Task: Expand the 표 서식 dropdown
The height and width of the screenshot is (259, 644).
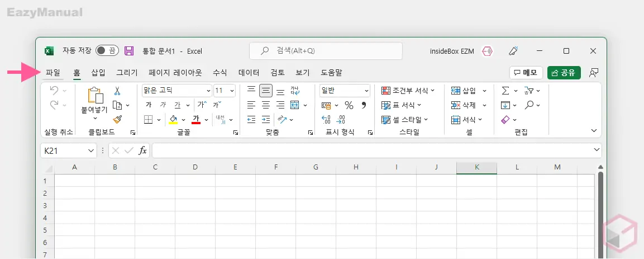Action: click(419, 105)
